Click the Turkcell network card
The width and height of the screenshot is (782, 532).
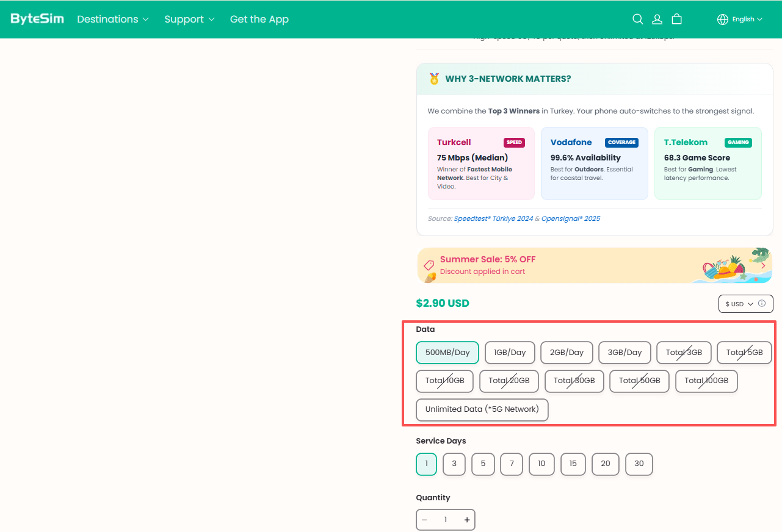click(481, 164)
